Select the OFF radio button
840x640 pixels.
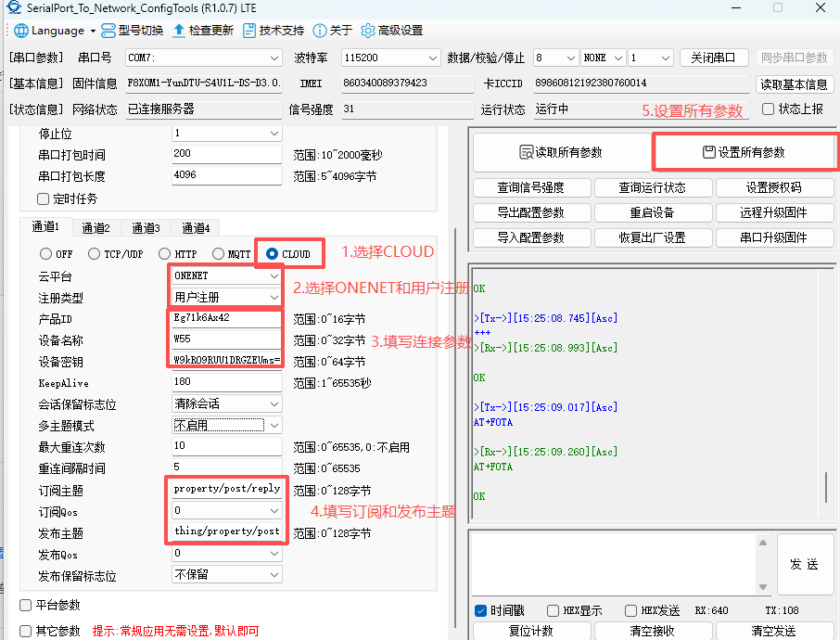click(x=46, y=253)
